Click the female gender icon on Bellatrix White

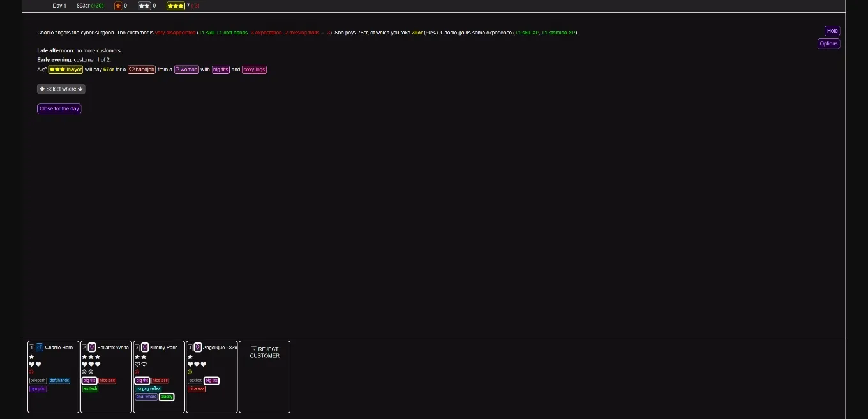[x=93, y=347]
